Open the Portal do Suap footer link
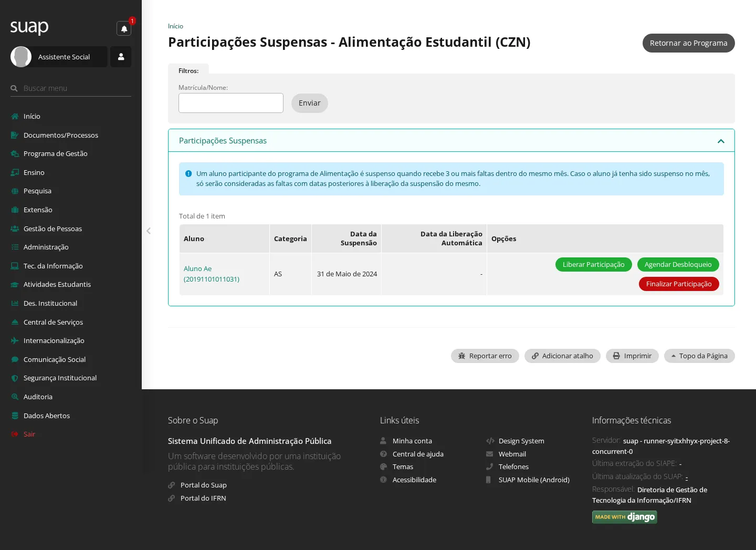 tap(204, 485)
